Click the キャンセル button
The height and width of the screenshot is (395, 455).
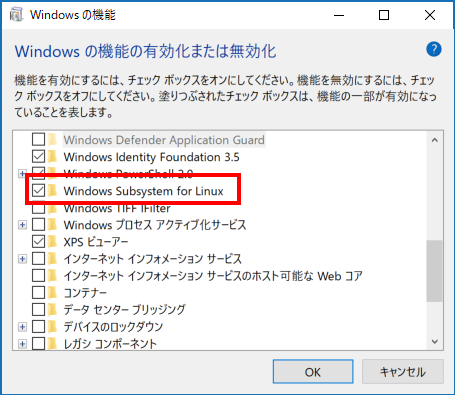pyautogui.click(x=403, y=371)
